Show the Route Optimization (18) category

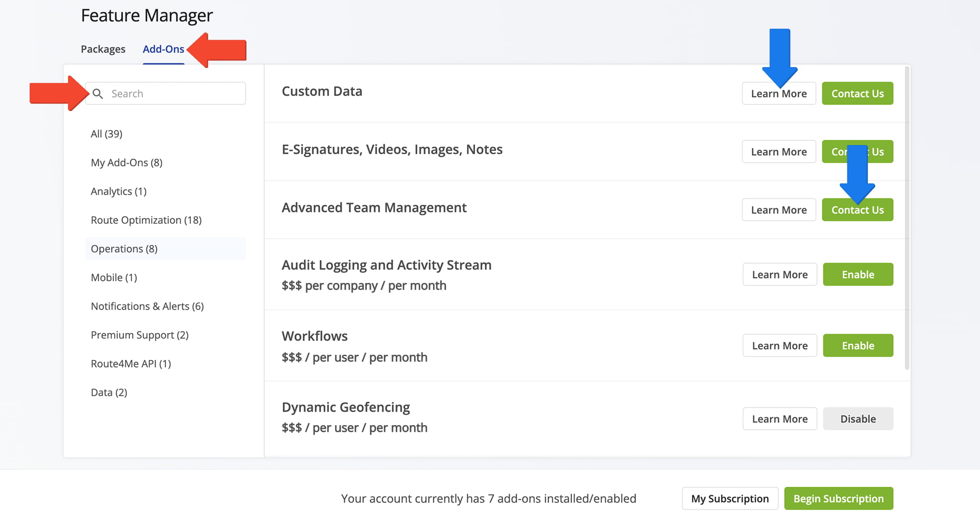coord(146,220)
